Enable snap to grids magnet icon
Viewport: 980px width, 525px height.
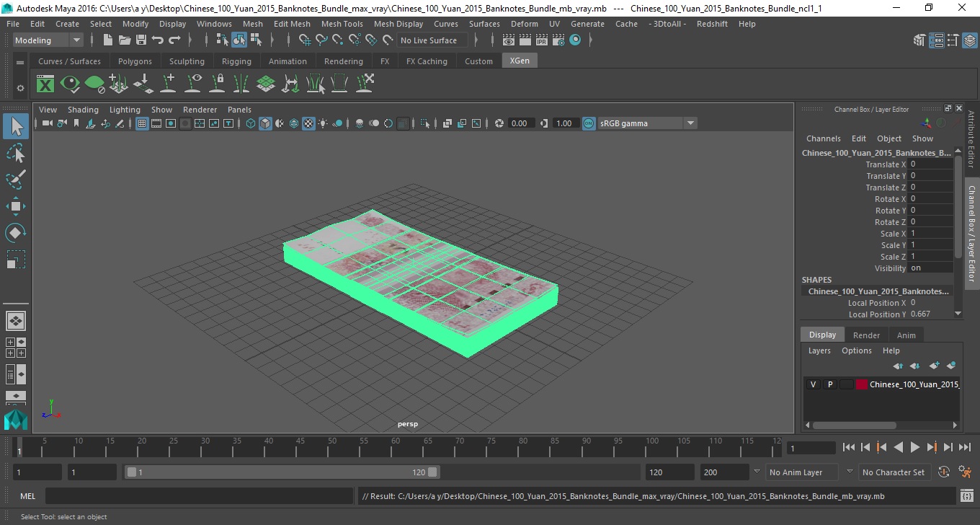(305, 40)
